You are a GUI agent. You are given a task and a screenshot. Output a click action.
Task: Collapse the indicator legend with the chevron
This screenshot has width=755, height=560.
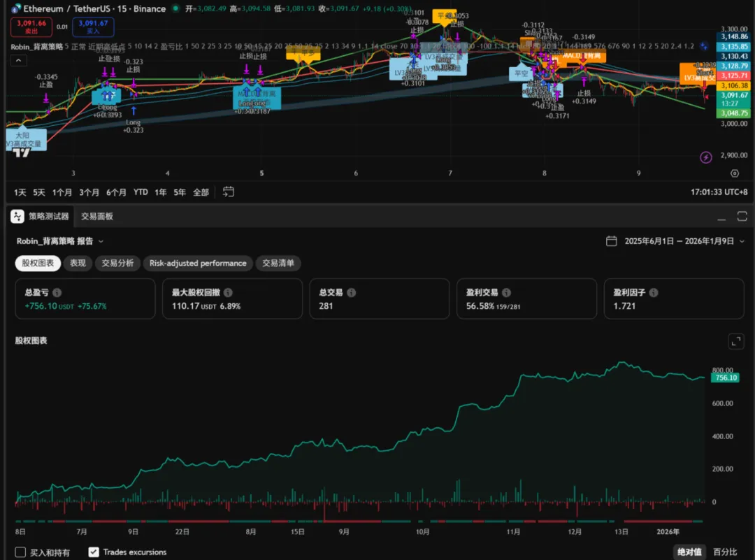20,60
